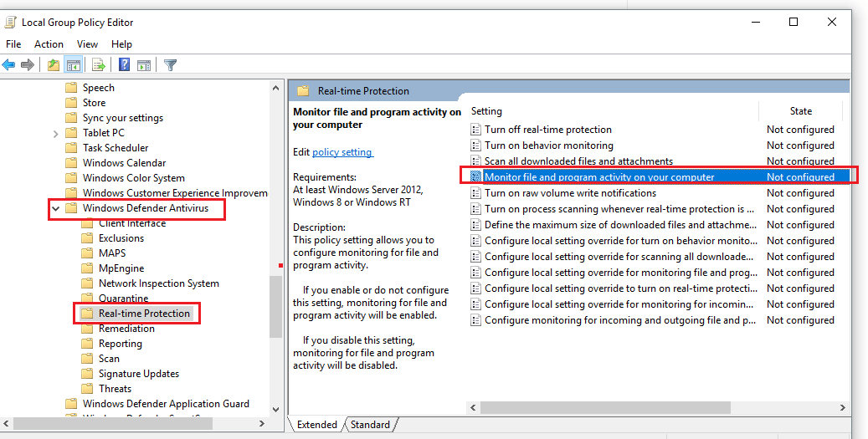
Task: Click the folder icon beside MpEngine
Action: tap(87, 268)
